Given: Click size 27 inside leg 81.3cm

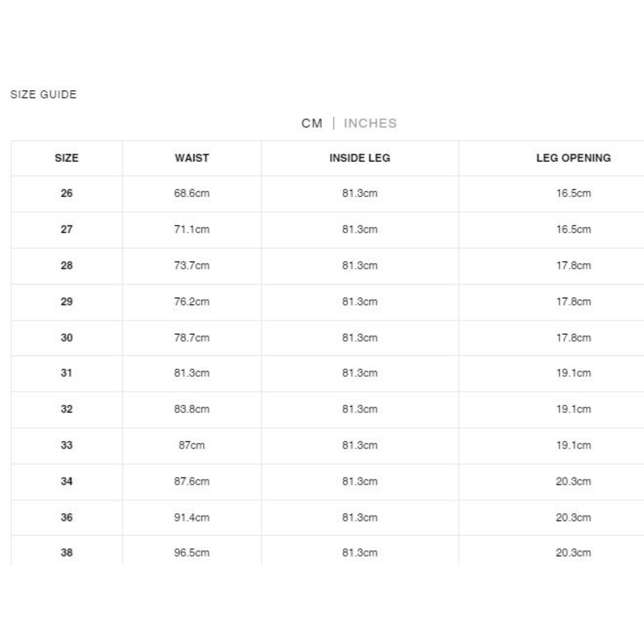Looking at the screenshot, I should coord(360,229).
